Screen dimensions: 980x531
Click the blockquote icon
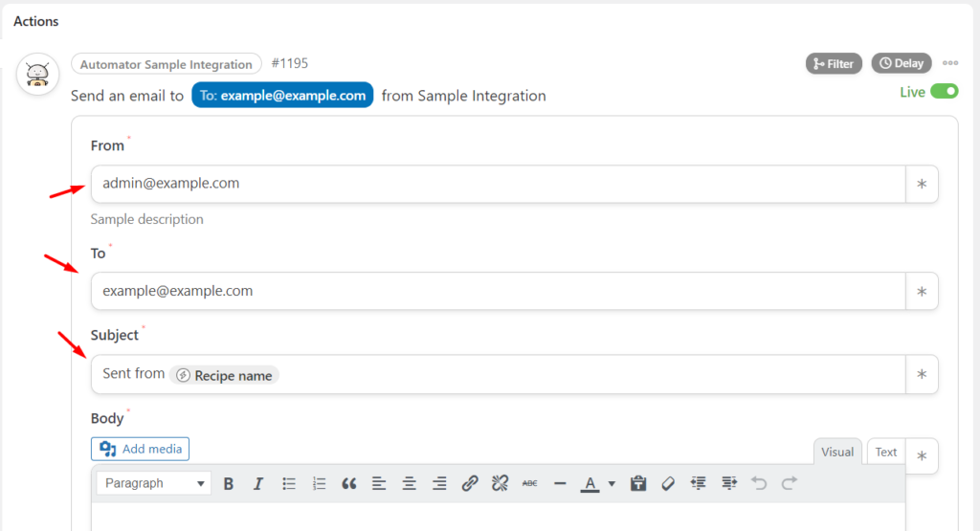pos(349,484)
